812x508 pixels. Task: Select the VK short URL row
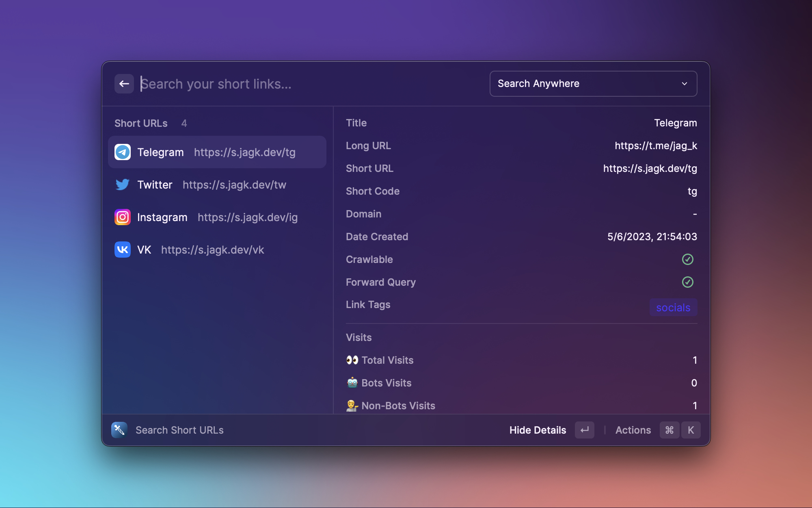(217, 250)
